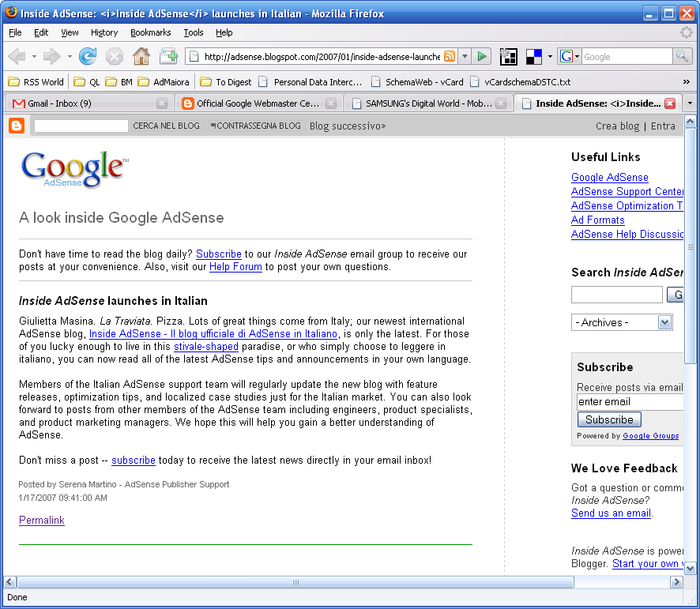Open the stivale-shaped link
Image resolution: width=700 pixels, height=609 pixels.
[205, 347]
